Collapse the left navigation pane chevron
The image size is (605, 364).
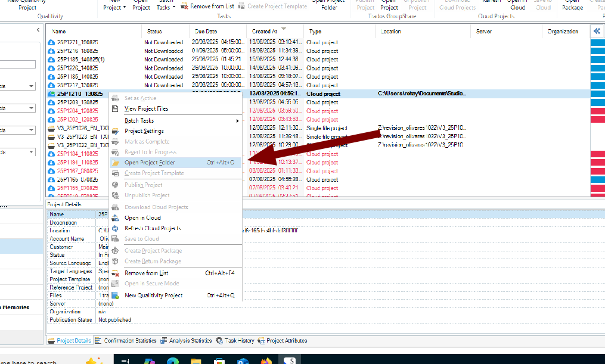(x=38, y=29)
